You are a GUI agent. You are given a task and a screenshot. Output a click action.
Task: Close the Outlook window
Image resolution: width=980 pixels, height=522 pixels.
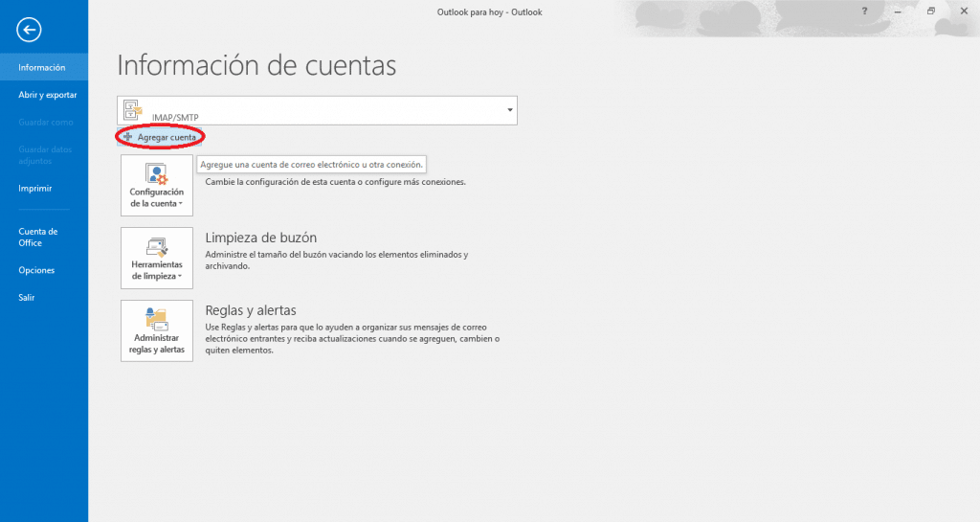(x=964, y=11)
